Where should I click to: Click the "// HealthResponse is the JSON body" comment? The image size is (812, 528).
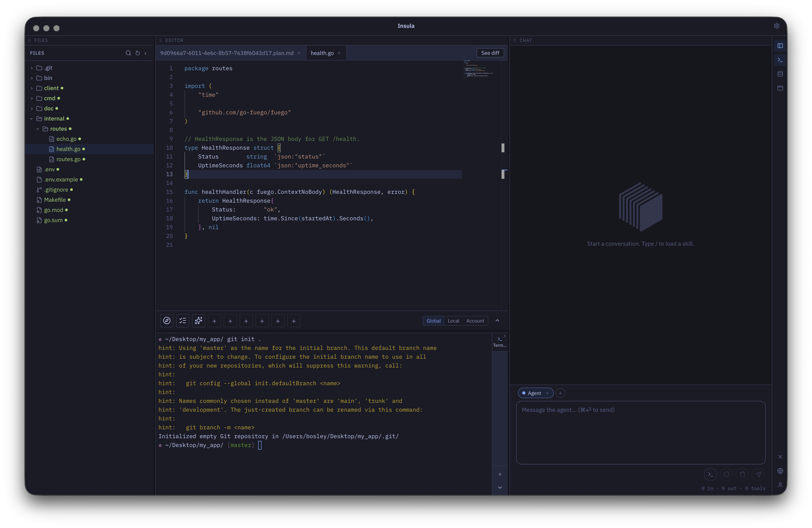[x=272, y=139]
